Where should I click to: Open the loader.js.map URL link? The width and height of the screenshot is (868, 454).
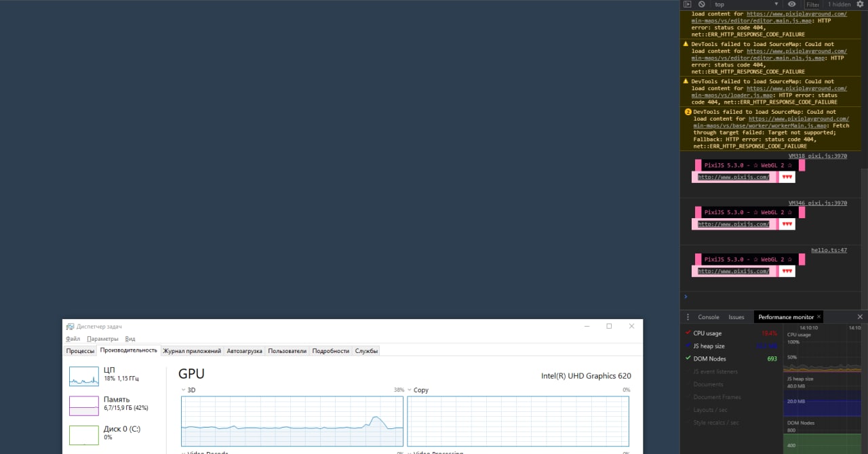tap(769, 91)
